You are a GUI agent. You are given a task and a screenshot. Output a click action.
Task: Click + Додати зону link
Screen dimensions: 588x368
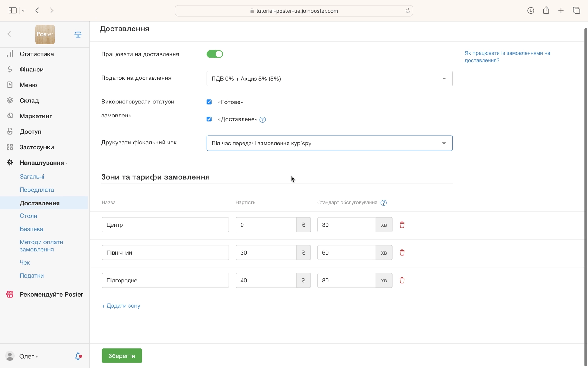click(121, 306)
